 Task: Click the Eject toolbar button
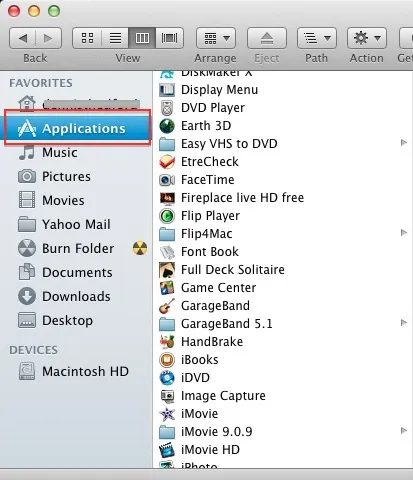(267, 38)
